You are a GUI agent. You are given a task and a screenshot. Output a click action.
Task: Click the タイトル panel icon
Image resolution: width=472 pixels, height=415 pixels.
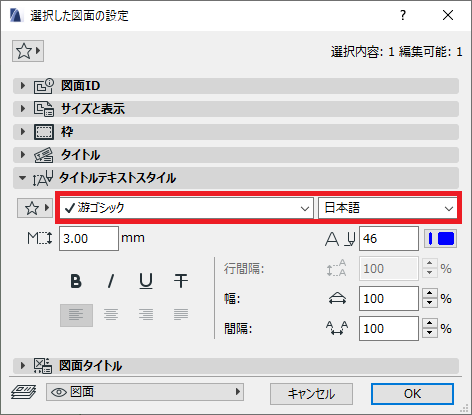pos(43,155)
